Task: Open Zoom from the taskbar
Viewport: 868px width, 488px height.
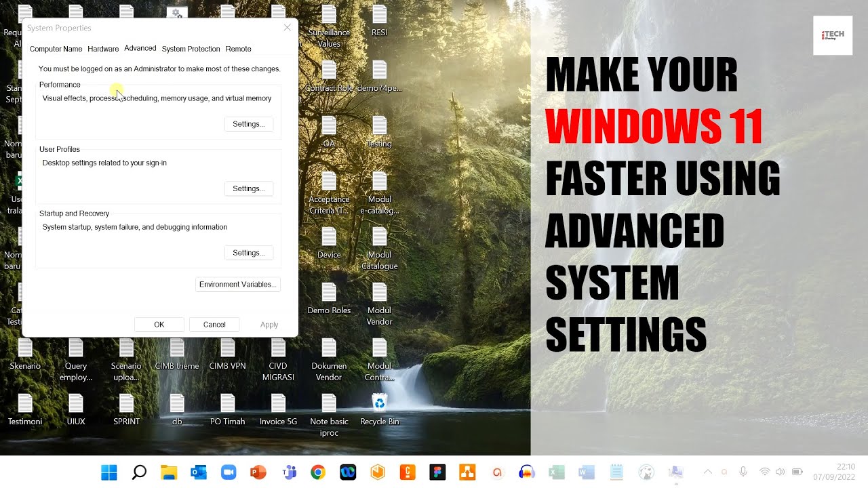Action: [229, 472]
